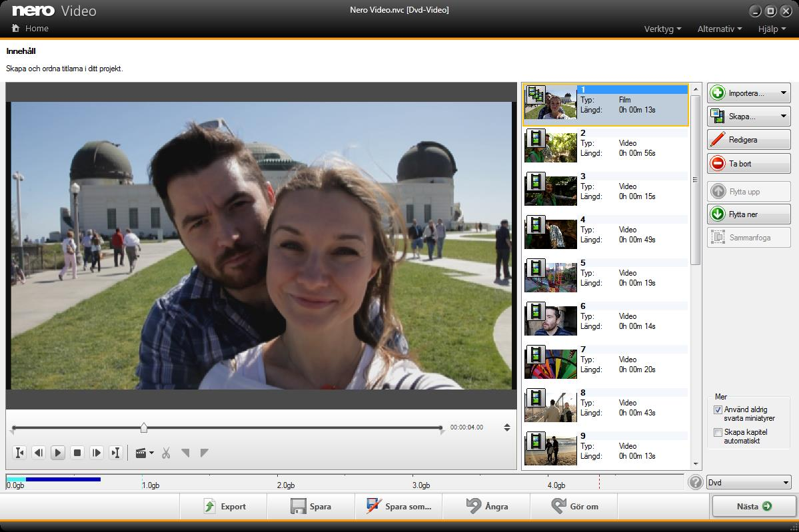The width and height of the screenshot is (799, 532).
Task: Click the 'Längd: 0h 00m 43s' text
Action: point(618,413)
